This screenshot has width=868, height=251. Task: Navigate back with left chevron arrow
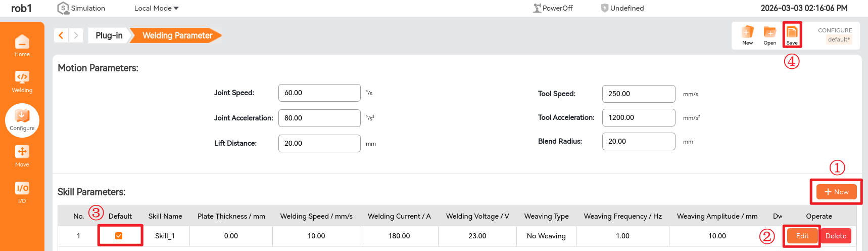tap(61, 35)
